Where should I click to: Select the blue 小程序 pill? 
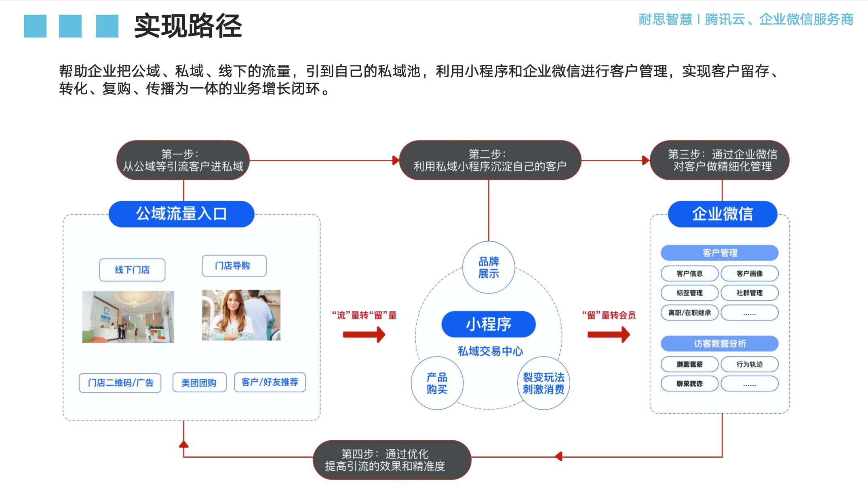tap(489, 324)
